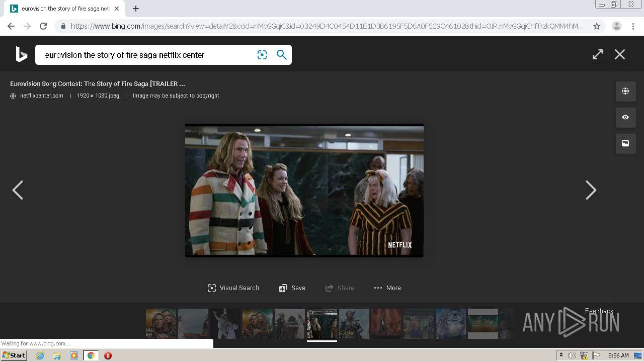This screenshot has height=362, width=644.
Task: Click Chrome taskbar icon
Action: pyautogui.click(x=91, y=355)
